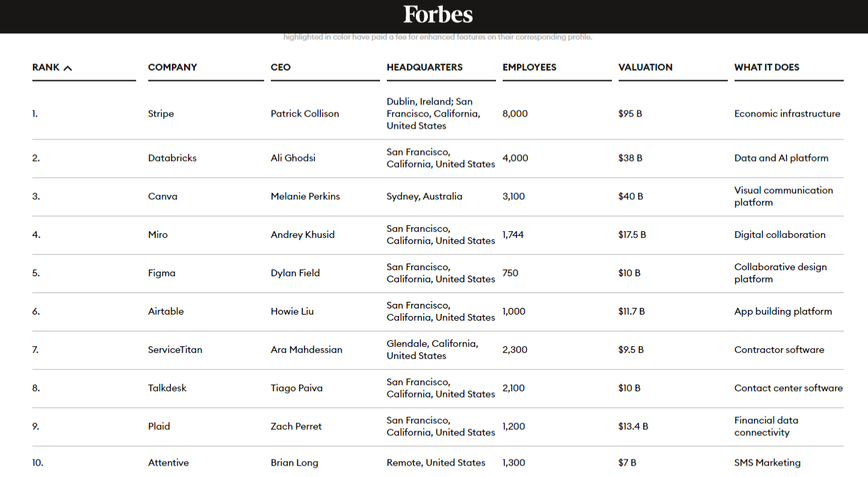Open the Stripe company entry
The width and height of the screenshot is (868, 477).
161,114
